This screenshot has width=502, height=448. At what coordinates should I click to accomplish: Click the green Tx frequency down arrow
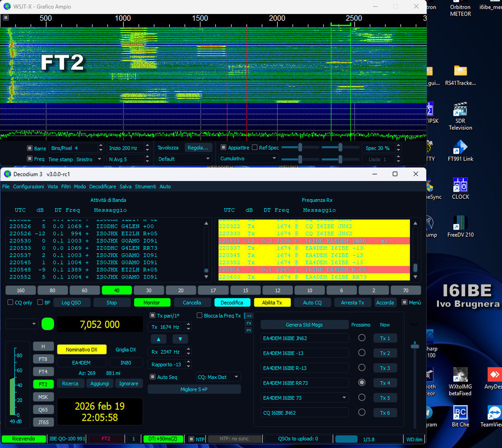[180, 339]
